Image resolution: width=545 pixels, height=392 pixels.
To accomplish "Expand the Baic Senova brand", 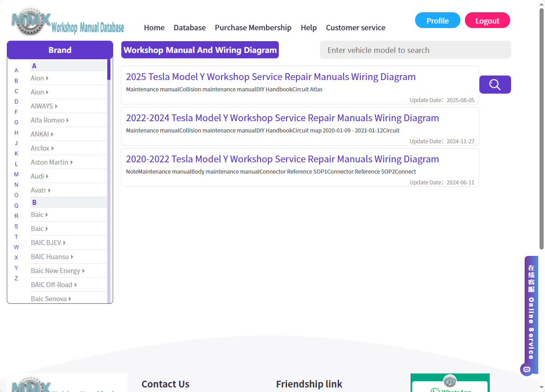I will click(x=51, y=299).
